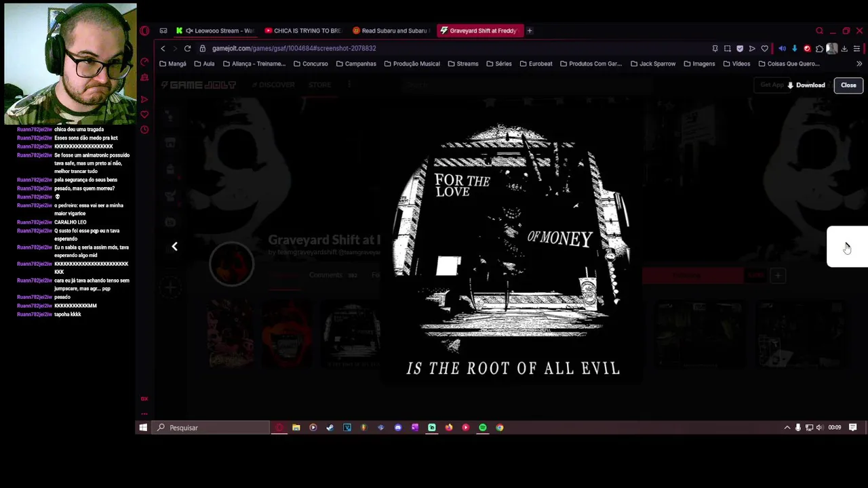Open the Concurso bookmarks folder
The height and width of the screenshot is (488, 868).
tap(311, 64)
